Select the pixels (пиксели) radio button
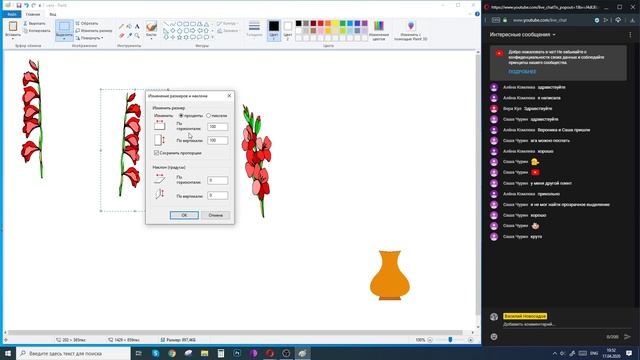The image size is (640, 360). point(209,116)
